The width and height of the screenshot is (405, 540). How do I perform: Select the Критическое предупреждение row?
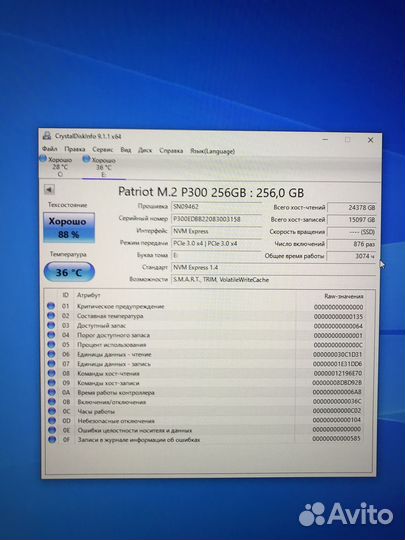point(206,306)
